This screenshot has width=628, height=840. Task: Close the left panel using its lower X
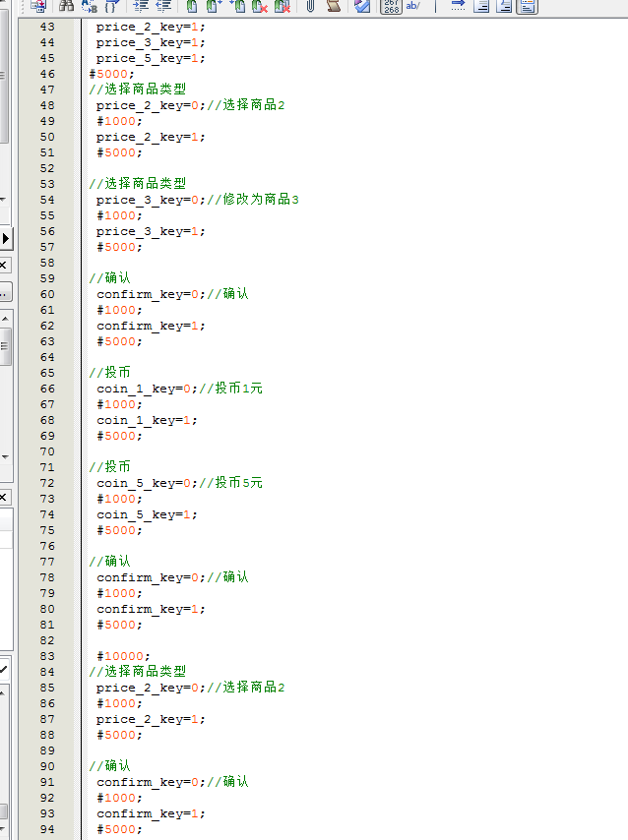pyautogui.click(x=3, y=497)
